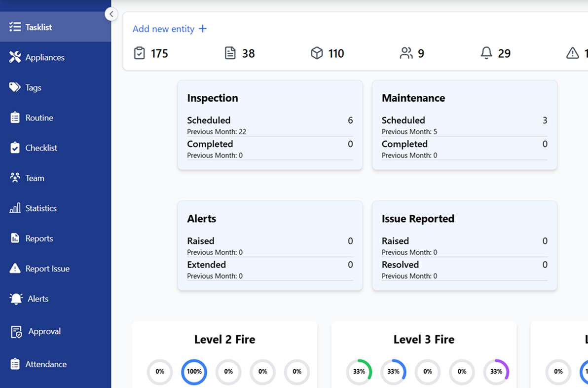This screenshot has height=388, width=588.
Task: Open Reports in the sidebar
Action: [39, 238]
